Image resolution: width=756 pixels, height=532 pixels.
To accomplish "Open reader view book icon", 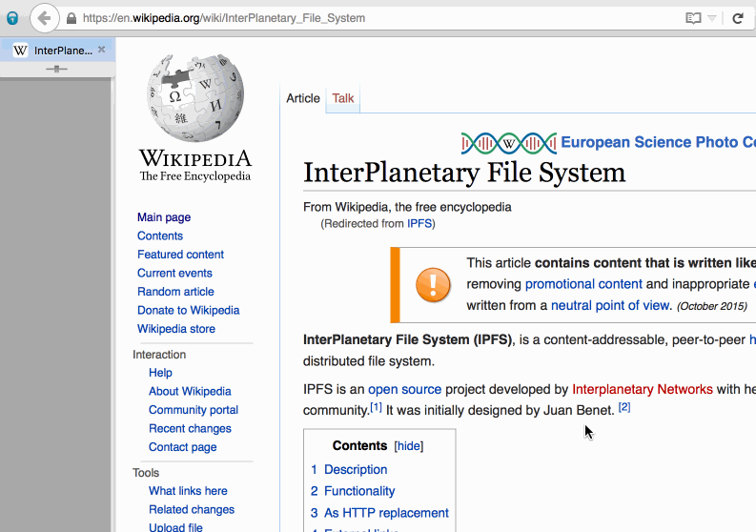I will tap(693, 18).
